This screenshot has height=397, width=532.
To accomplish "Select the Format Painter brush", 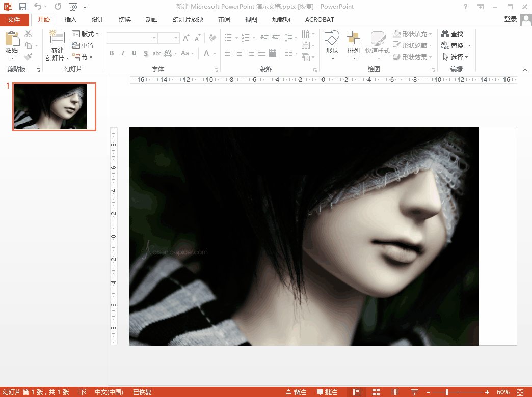I will (28, 56).
